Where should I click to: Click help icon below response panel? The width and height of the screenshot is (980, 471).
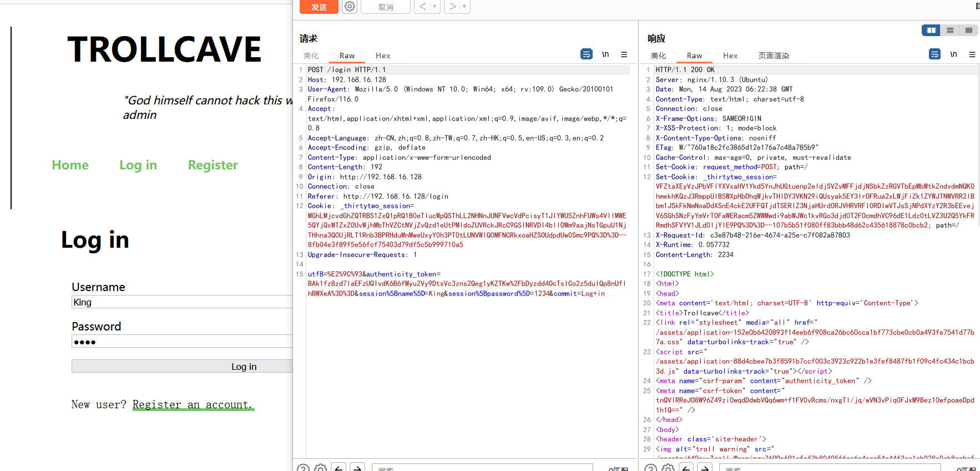click(651, 468)
